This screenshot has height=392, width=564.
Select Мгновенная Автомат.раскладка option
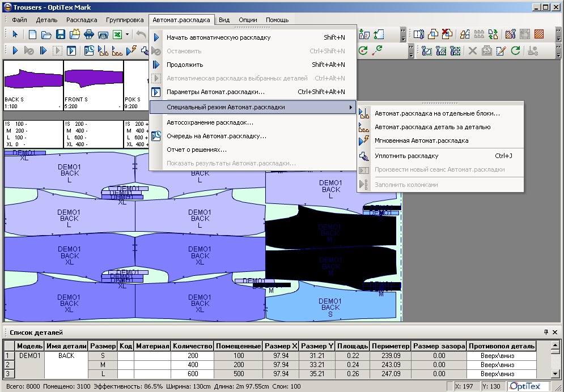click(421, 140)
